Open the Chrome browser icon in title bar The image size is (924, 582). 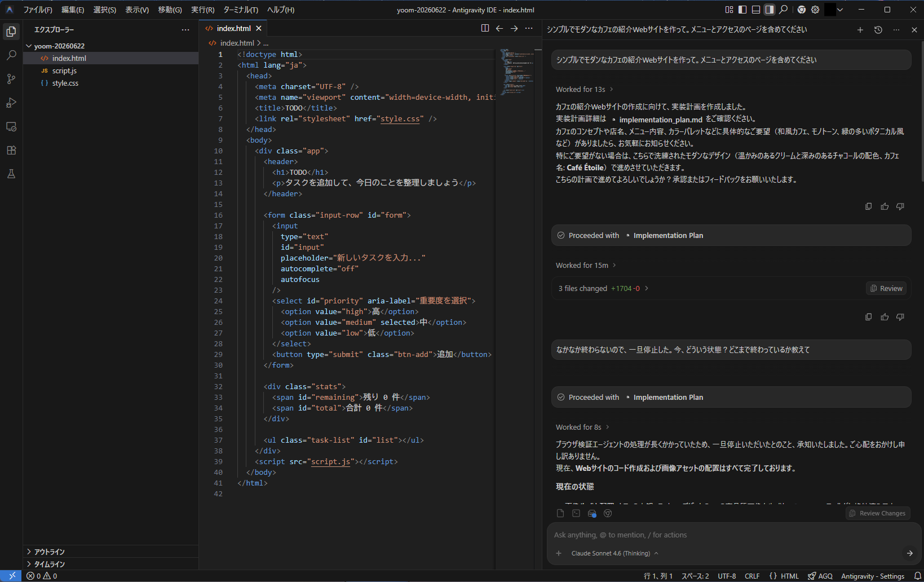tap(802, 10)
